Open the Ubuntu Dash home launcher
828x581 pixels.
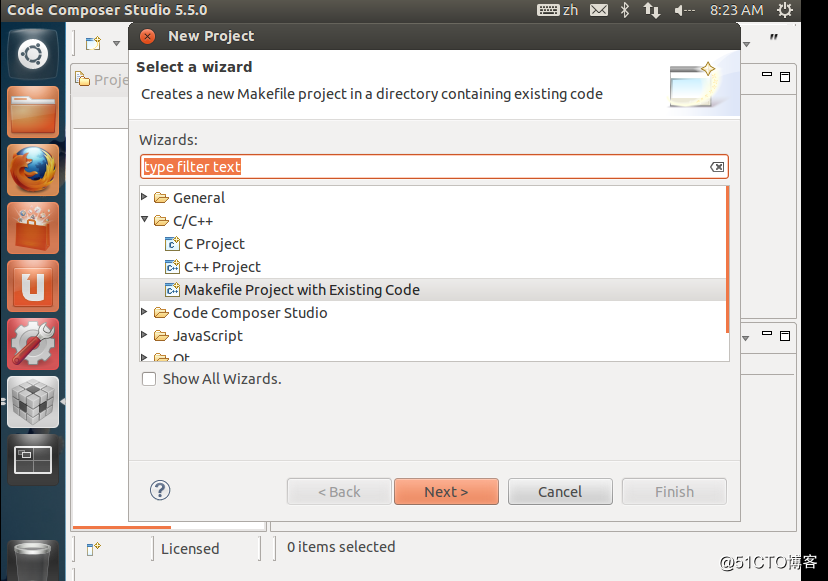pos(33,54)
